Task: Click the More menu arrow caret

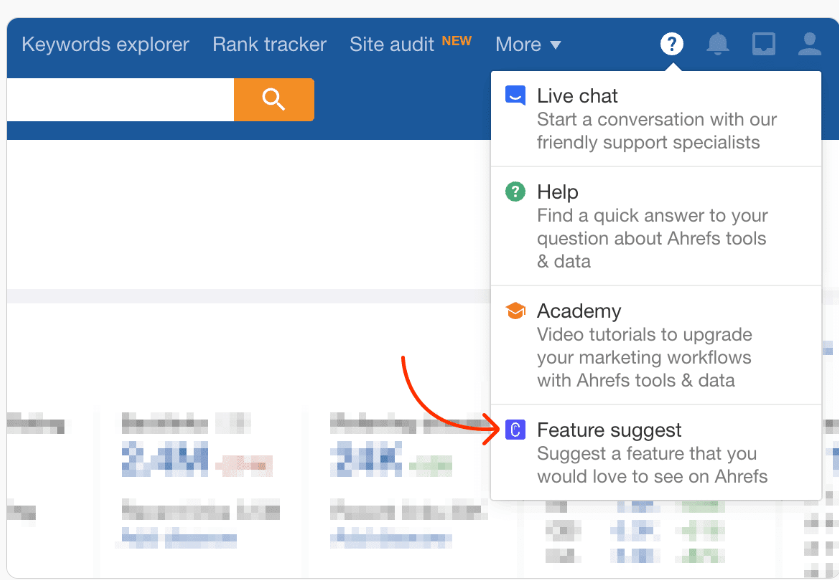Action: coord(555,45)
